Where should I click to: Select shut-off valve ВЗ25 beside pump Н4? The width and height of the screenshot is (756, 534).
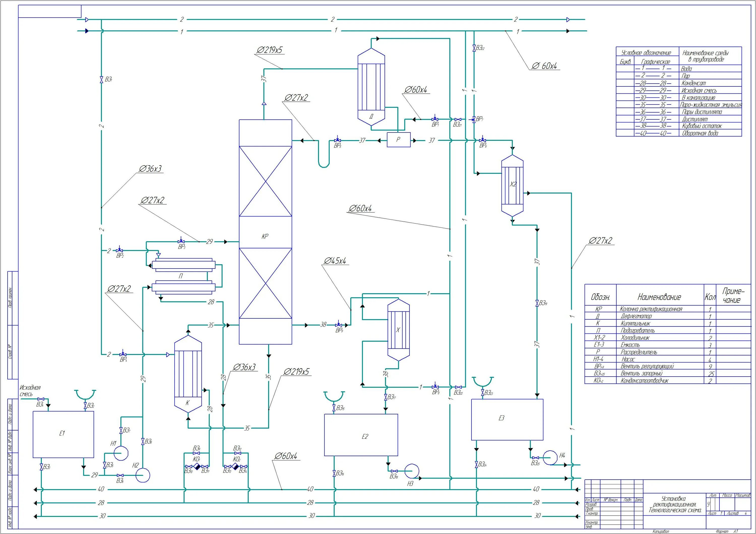point(536,458)
